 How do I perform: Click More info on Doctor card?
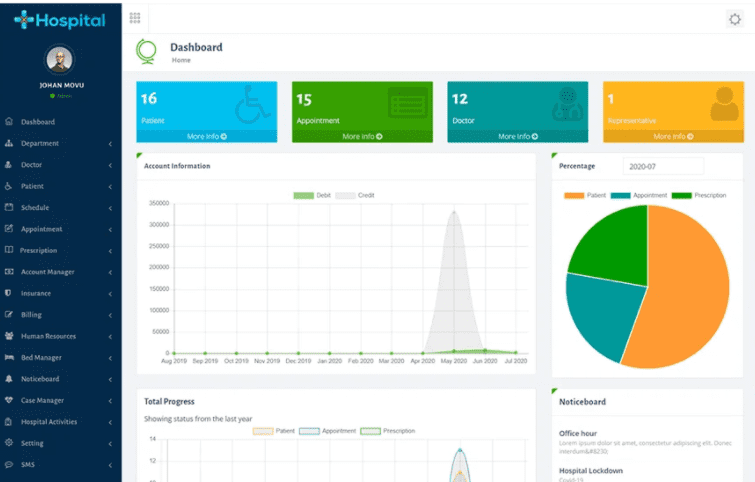pyautogui.click(x=518, y=136)
